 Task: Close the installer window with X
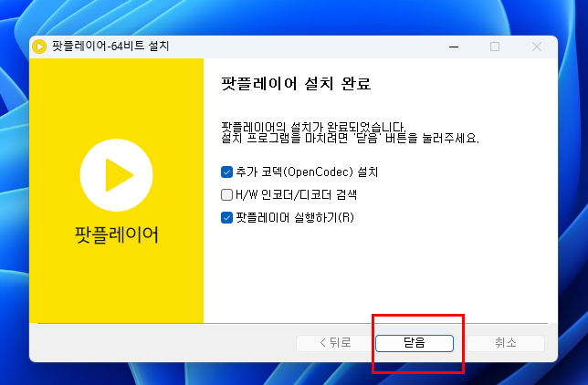tap(537, 47)
